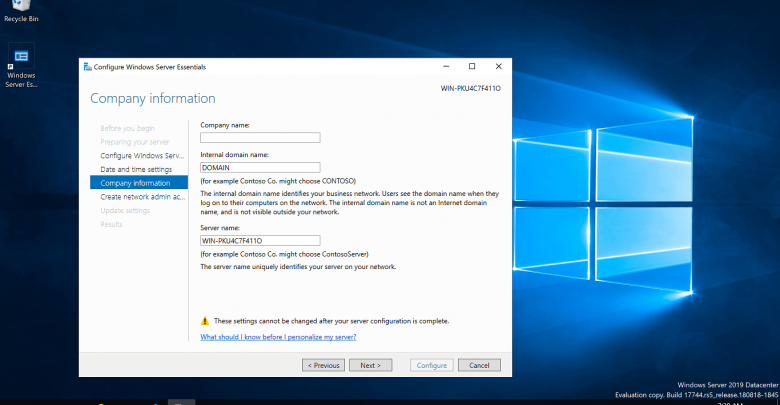This screenshot has width=780, height=405.
Task: Close the Configure Windows Server Essentials window
Action: pyautogui.click(x=498, y=66)
